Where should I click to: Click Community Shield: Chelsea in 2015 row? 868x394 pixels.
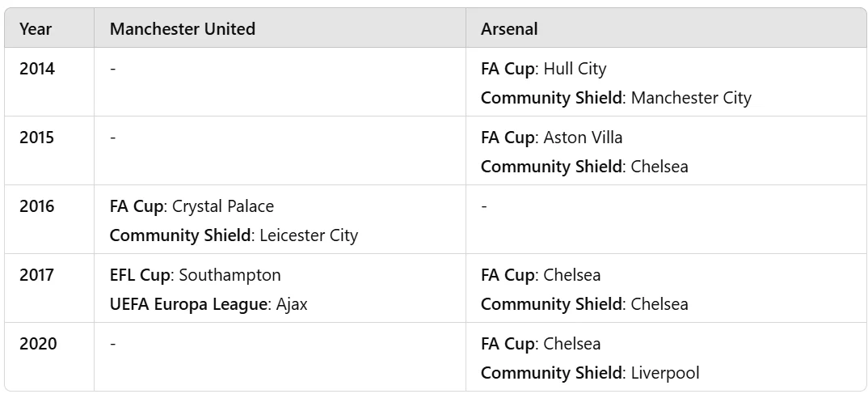click(584, 167)
